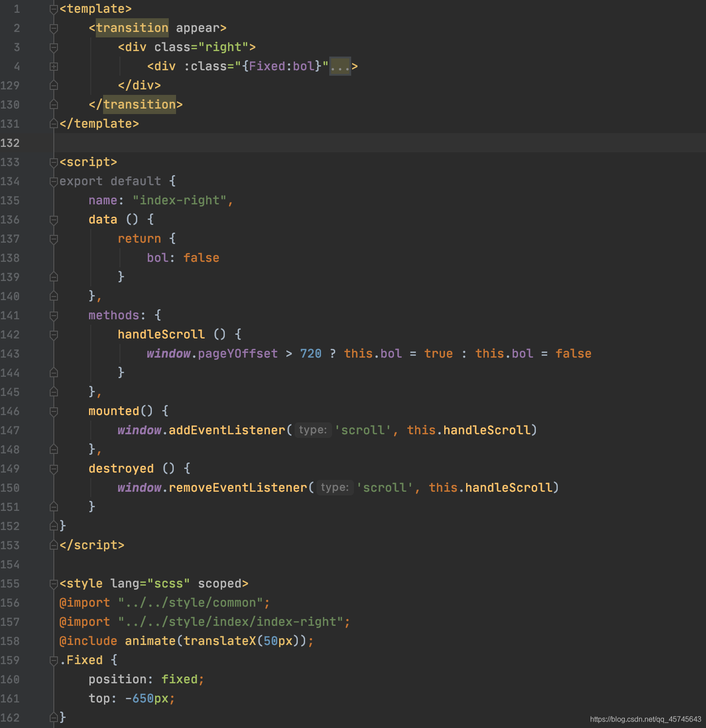
Task: Click window.pageYOffset expression
Action: click(212, 354)
